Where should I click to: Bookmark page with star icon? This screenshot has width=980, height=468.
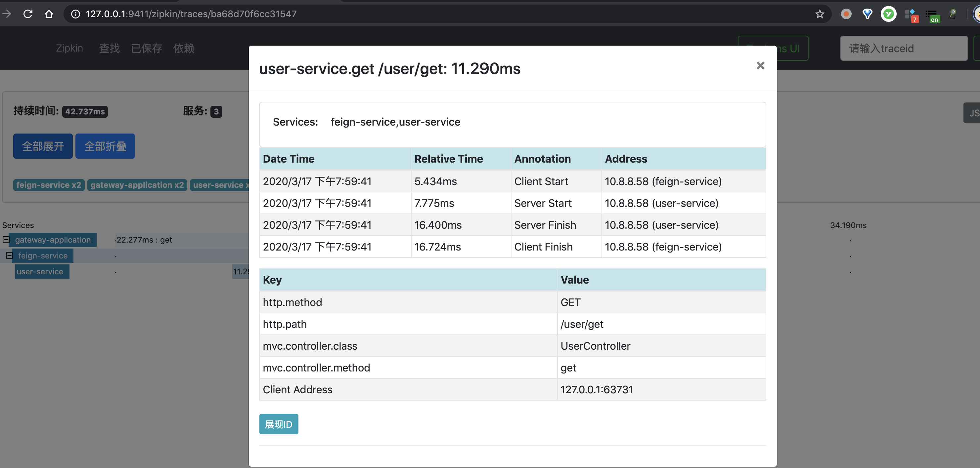(820, 14)
